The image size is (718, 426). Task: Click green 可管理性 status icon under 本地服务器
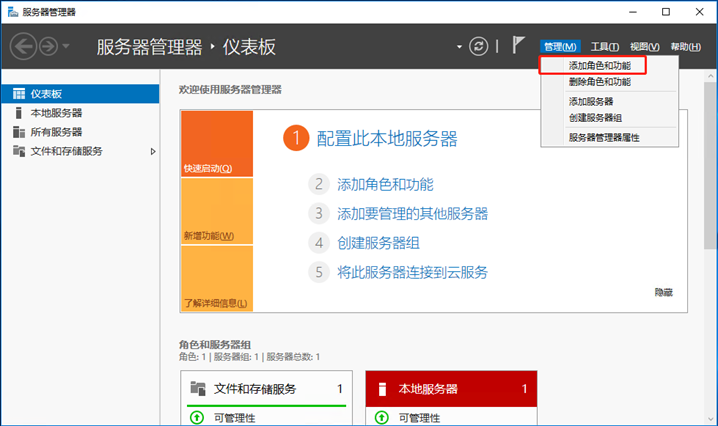tap(382, 418)
